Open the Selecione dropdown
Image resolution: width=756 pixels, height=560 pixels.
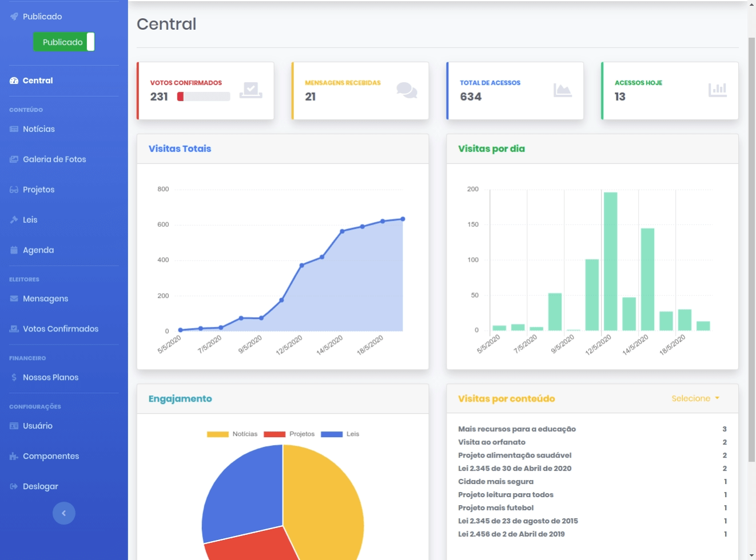(695, 398)
